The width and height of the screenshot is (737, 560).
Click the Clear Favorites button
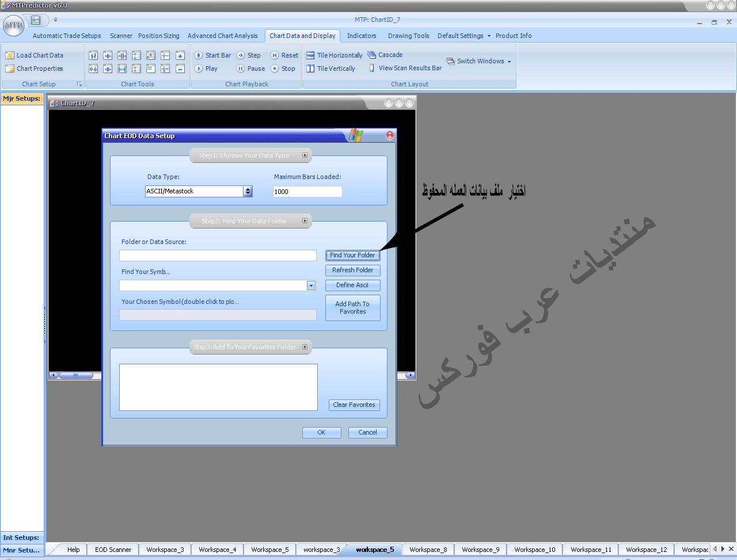(x=354, y=405)
